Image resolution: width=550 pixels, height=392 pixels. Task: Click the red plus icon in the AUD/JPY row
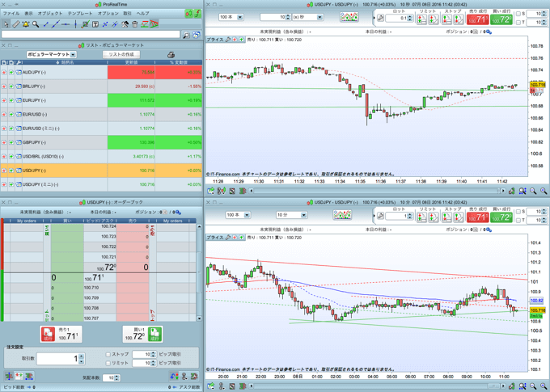(4, 72)
